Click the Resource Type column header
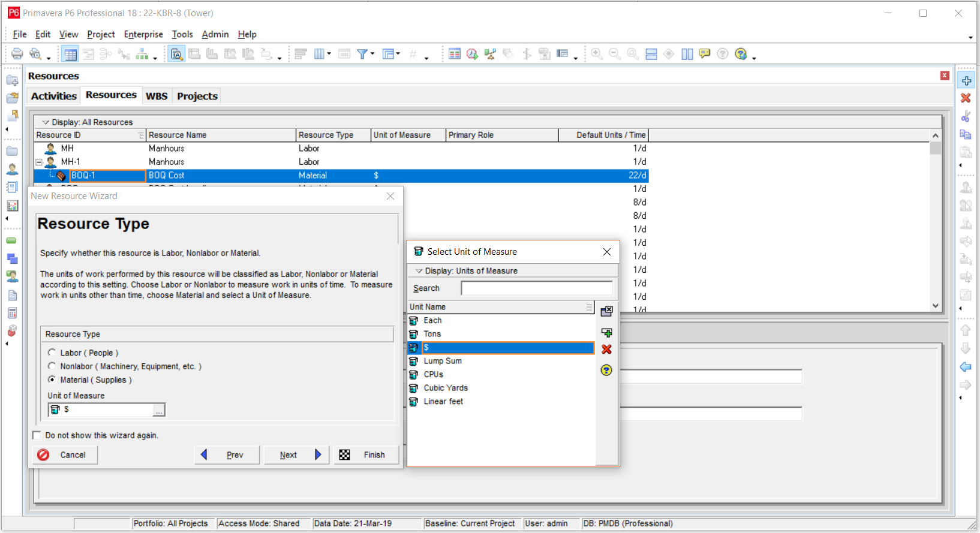This screenshot has width=980, height=533. point(333,135)
